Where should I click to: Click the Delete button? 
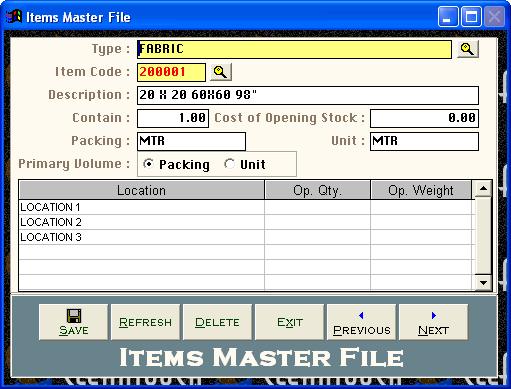[218, 322]
